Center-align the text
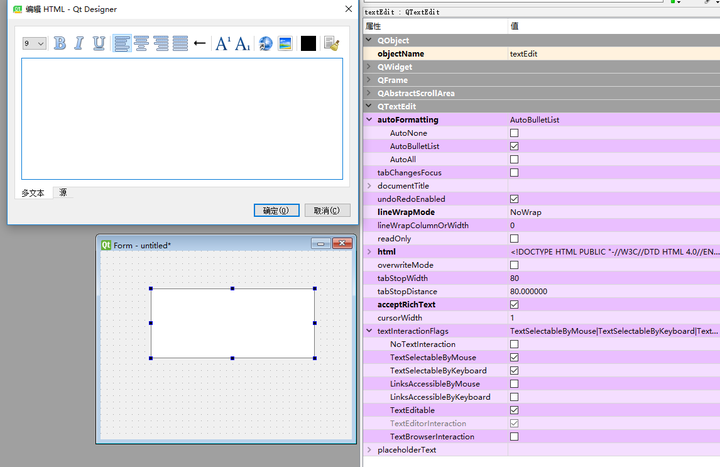 (141, 43)
